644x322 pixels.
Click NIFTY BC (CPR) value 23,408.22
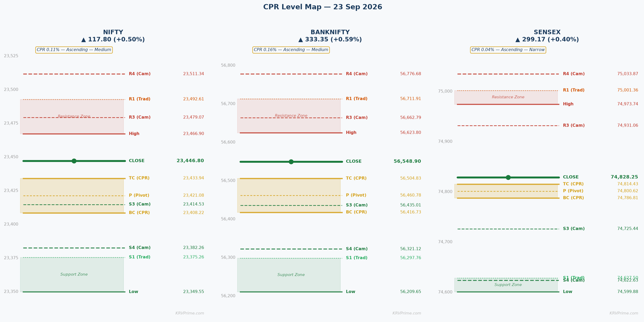pos(194,213)
